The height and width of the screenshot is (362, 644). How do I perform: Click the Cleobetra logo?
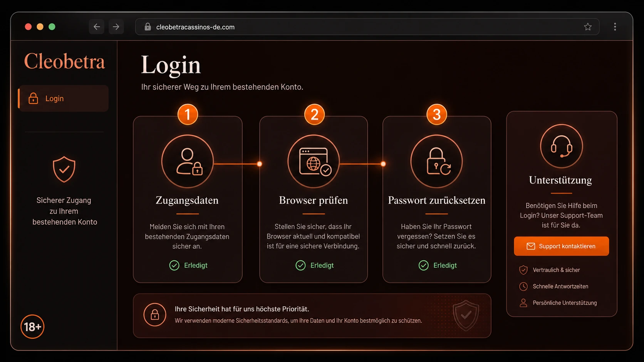click(x=65, y=62)
